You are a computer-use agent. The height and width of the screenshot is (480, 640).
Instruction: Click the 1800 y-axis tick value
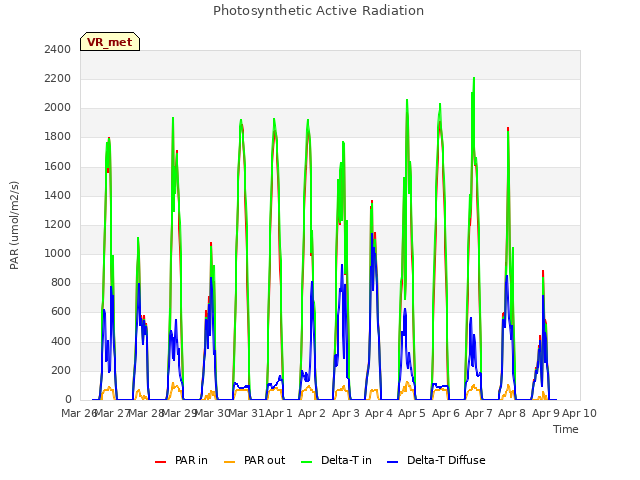click(58, 137)
